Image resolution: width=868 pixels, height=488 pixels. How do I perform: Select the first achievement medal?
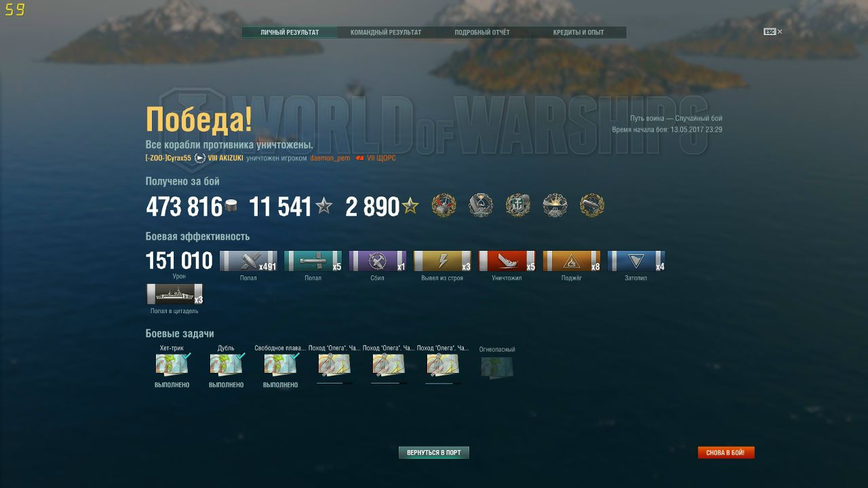444,205
